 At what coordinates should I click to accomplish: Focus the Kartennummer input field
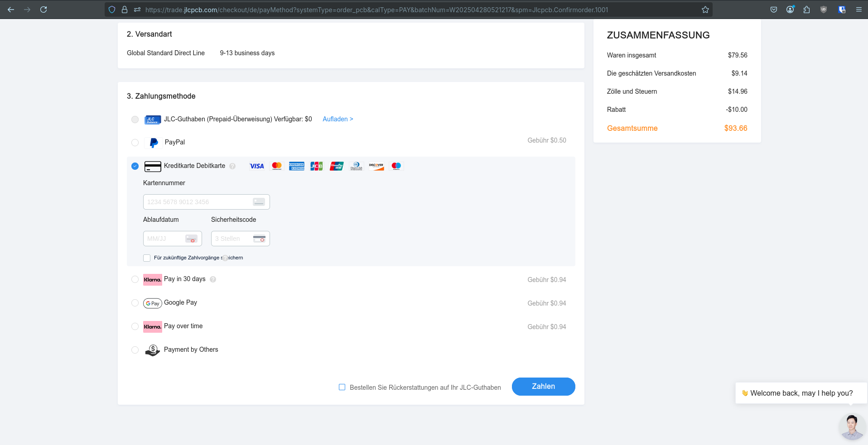[x=207, y=202]
